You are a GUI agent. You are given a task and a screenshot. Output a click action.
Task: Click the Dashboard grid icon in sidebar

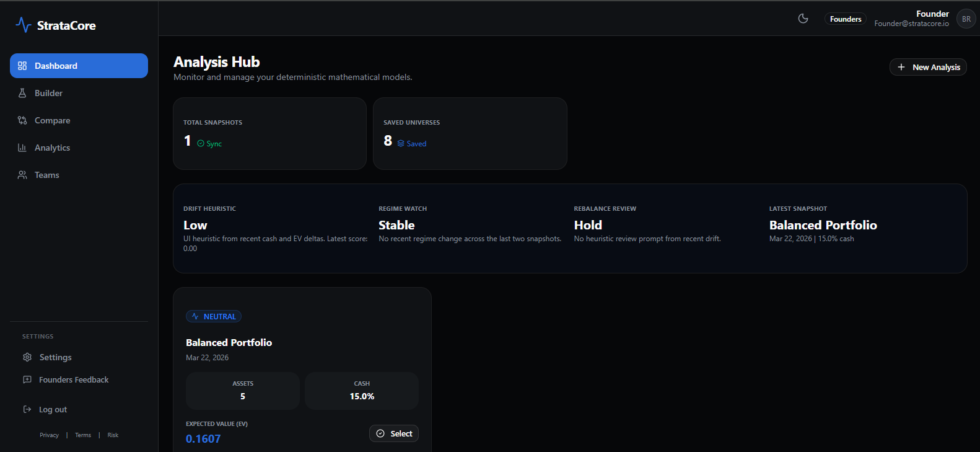pos(22,66)
